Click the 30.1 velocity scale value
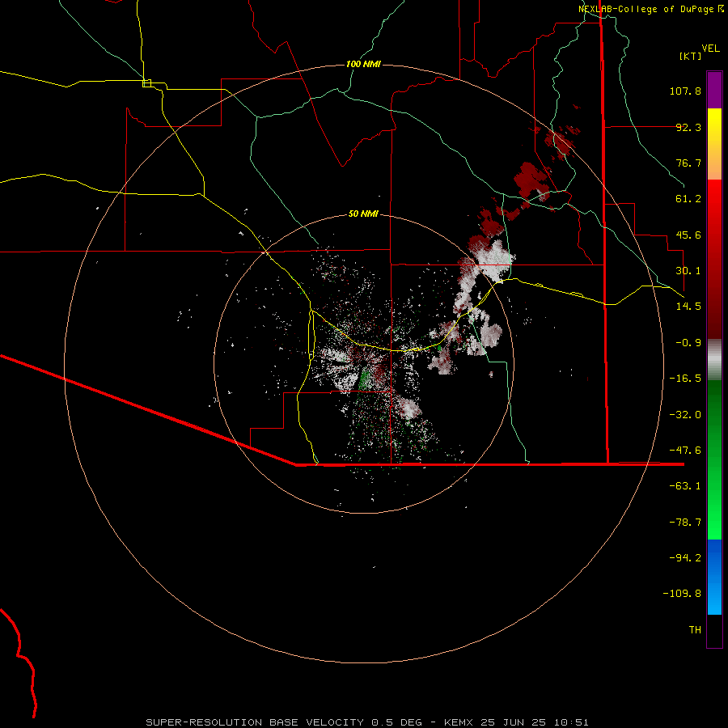728x728 pixels. [x=688, y=271]
